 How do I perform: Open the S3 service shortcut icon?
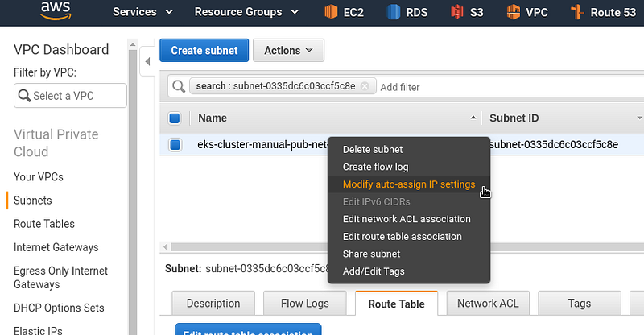[456, 12]
